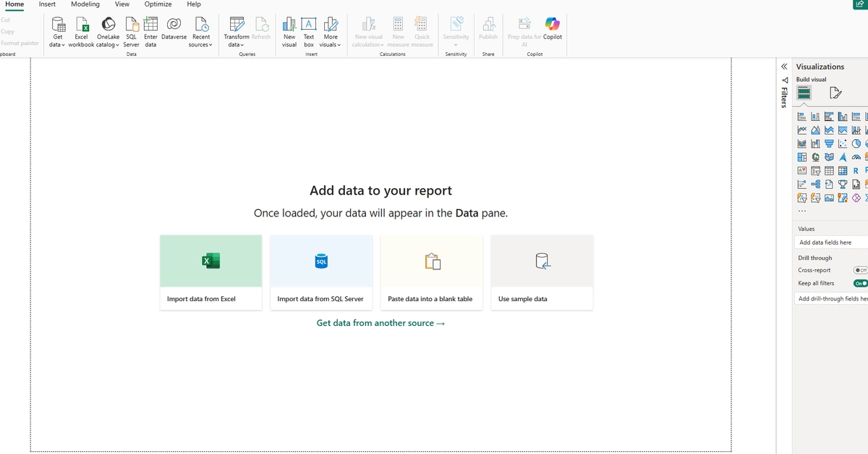Select the Gauge visual
The width and height of the screenshot is (868, 454).
point(856,157)
